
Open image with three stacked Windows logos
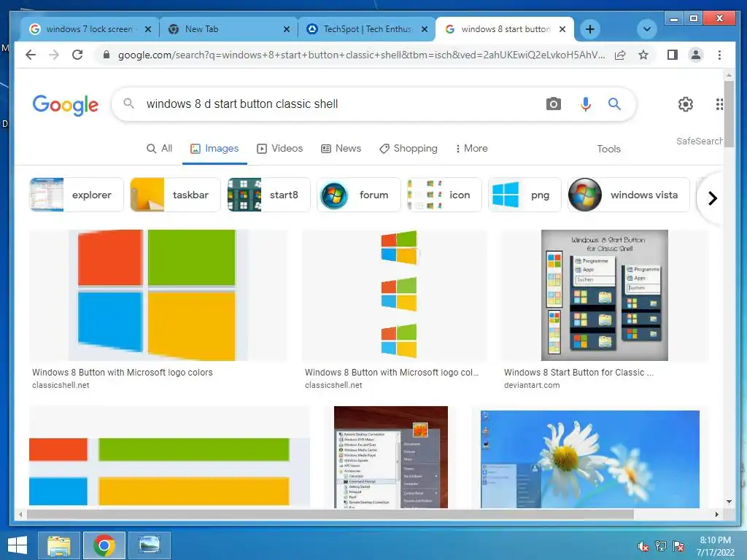coord(395,295)
